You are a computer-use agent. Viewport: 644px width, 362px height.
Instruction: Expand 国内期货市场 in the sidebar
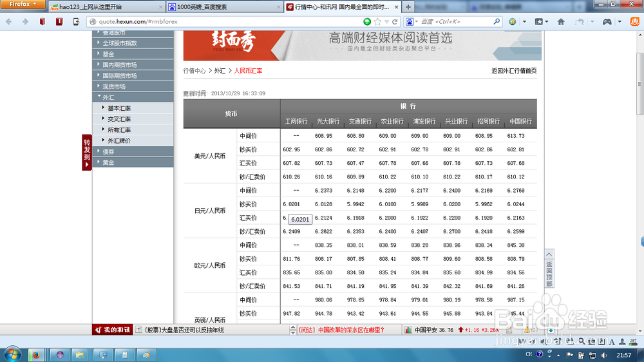coord(132,64)
